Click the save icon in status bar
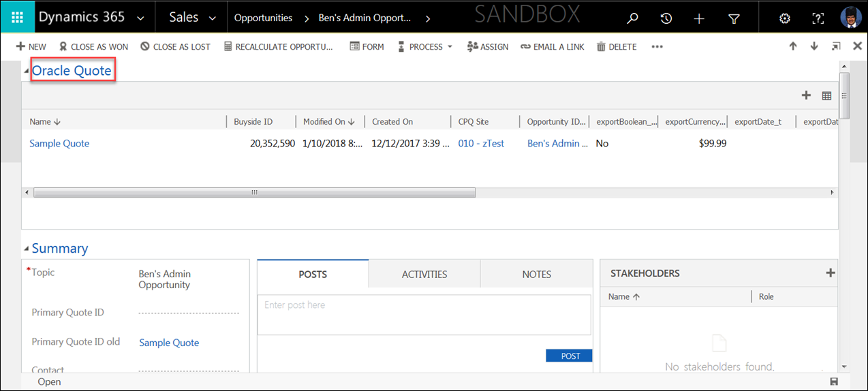The image size is (868, 391). [x=834, y=382]
